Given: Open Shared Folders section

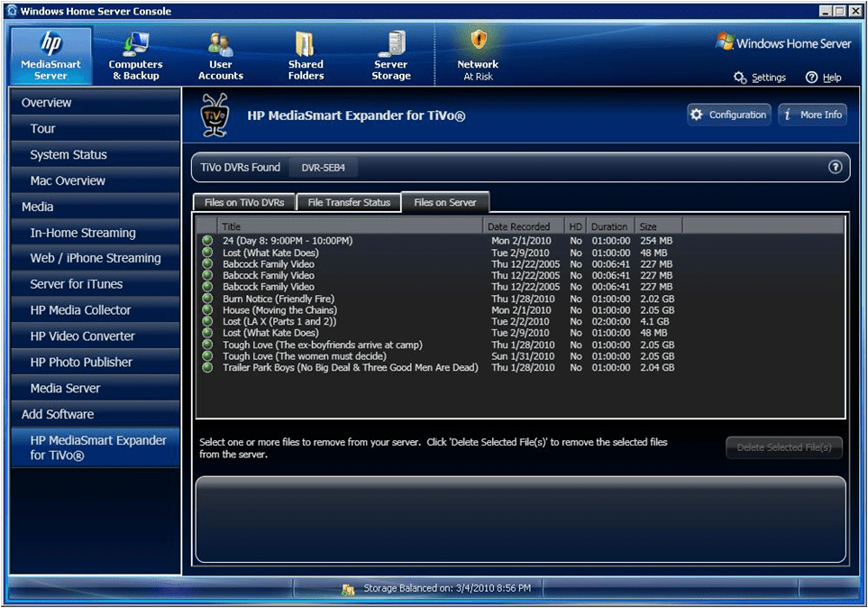Looking at the screenshot, I should [x=306, y=56].
